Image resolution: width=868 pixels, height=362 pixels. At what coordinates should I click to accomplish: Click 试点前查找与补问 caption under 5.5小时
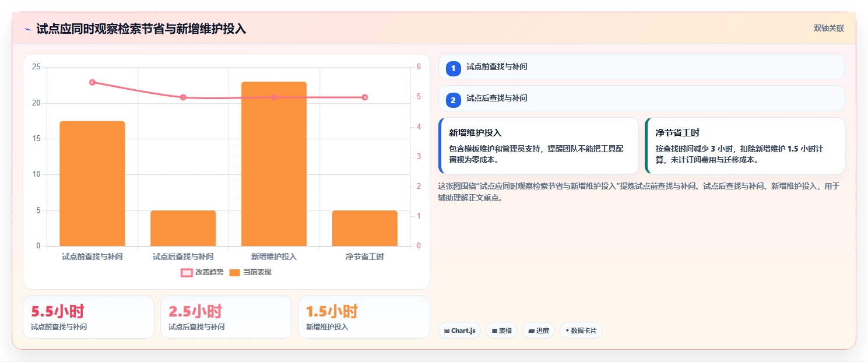(59, 327)
